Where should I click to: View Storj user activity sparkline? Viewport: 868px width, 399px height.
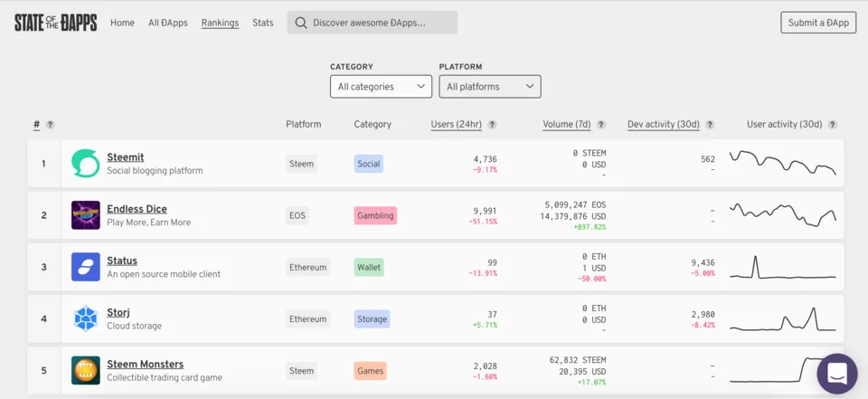click(x=783, y=318)
